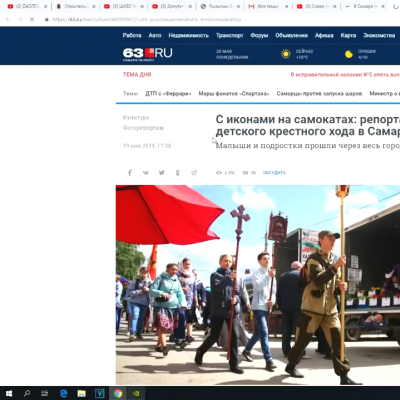Close the ZAGITOVA YouTube tab
Viewport: 400px width, 400px height.
pos(46,6)
